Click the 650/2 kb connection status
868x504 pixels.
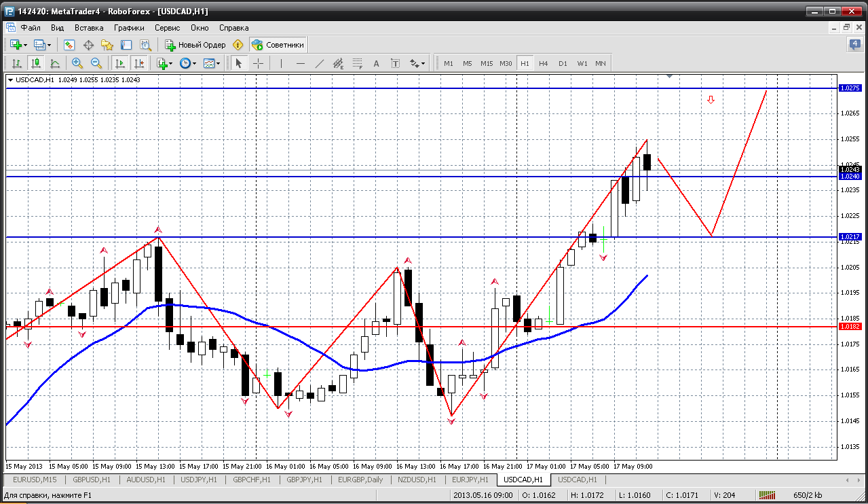click(x=808, y=495)
